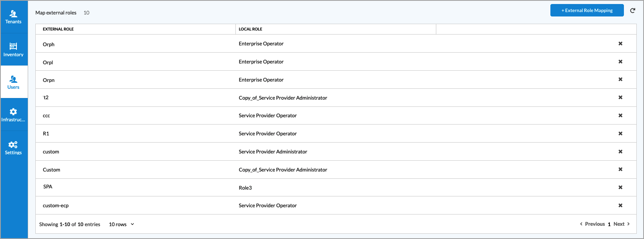Remove the Orpl role mapping row

(x=620, y=61)
